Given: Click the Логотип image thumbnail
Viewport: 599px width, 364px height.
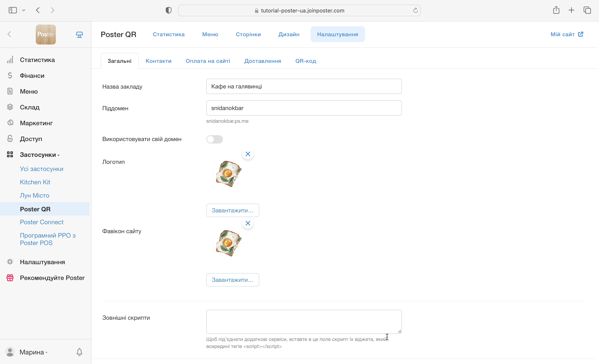Looking at the screenshot, I should 228,174.
